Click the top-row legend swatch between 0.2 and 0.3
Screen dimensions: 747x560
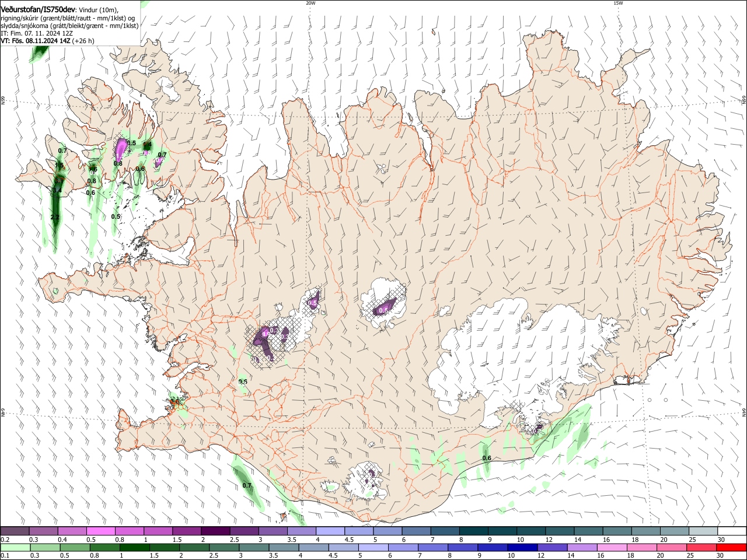[x=15, y=531]
